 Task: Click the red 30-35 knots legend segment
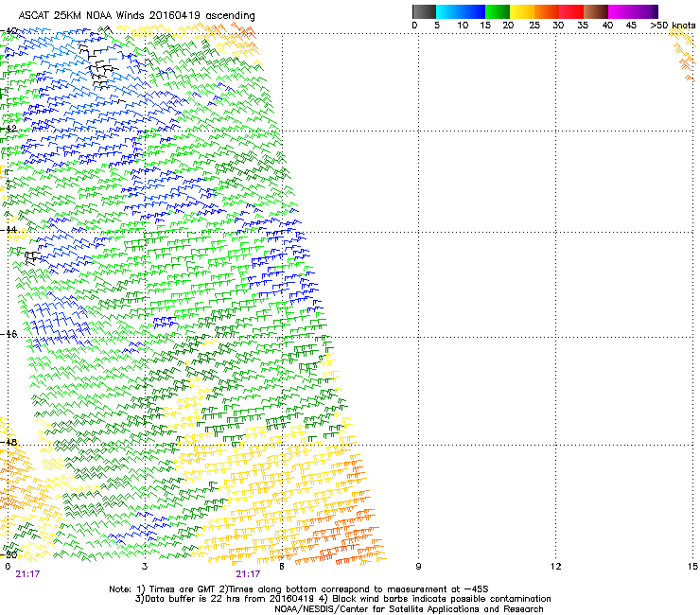pos(571,11)
